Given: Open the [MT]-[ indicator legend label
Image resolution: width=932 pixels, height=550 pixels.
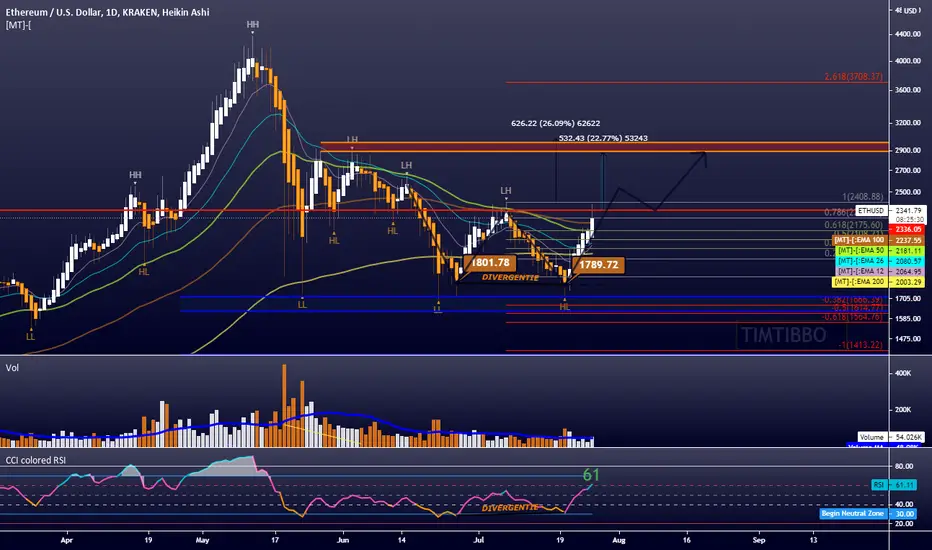Looking at the screenshot, I should (x=18, y=25).
